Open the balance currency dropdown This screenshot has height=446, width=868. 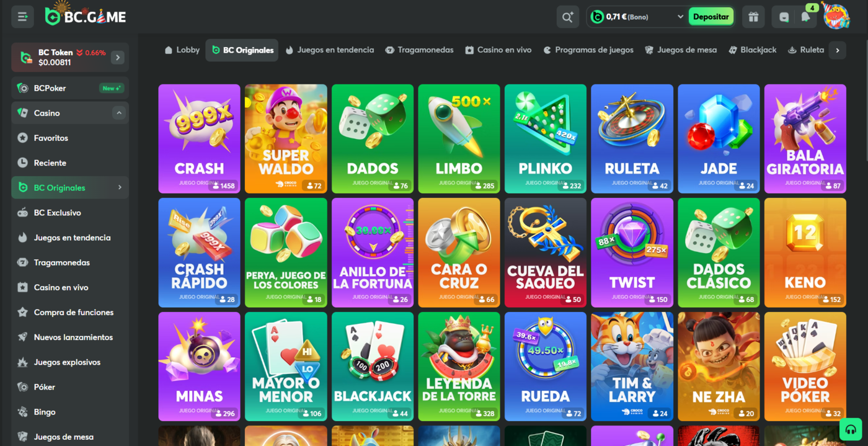pos(680,17)
